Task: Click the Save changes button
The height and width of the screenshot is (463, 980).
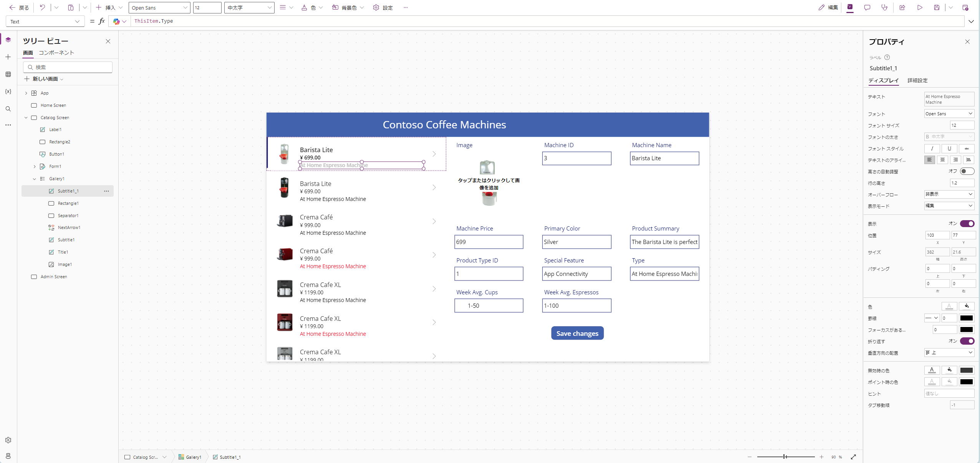Action: tap(577, 333)
